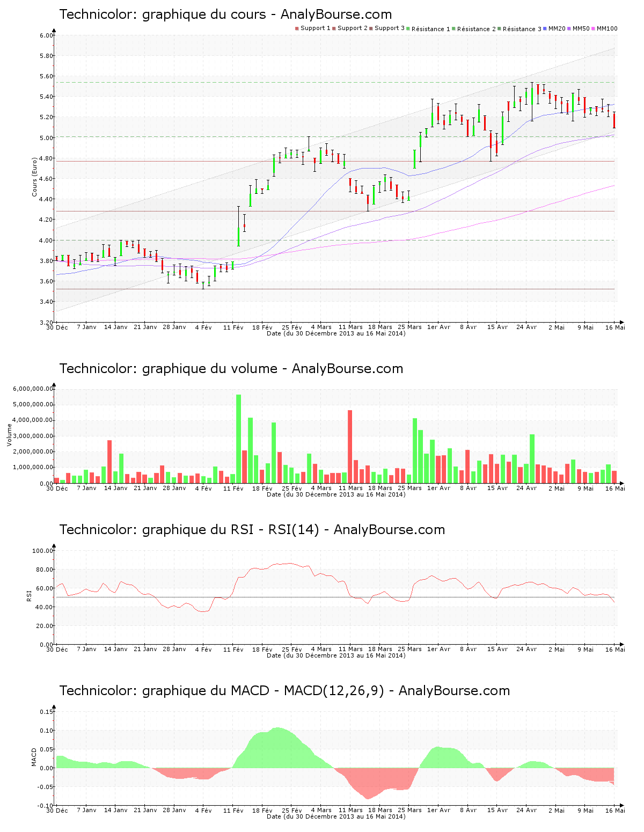Viewport: 644px width, 832px height.
Task: Click the blue swatch beside MM20
Action: (x=545, y=28)
